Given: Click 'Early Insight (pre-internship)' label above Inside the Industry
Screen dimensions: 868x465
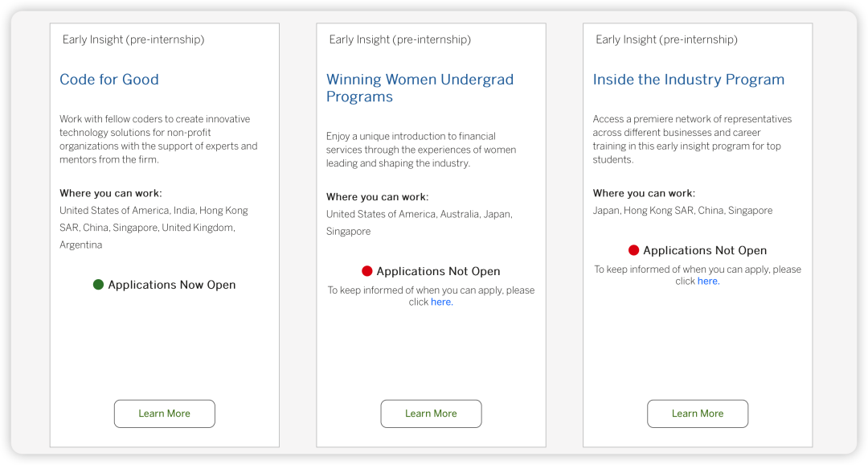Looking at the screenshot, I should [666, 39].
